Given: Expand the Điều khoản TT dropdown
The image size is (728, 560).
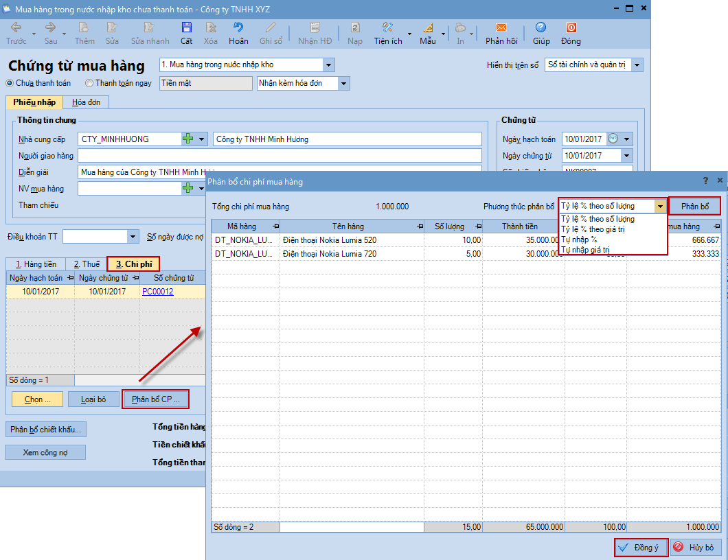Looking at the screenshot, I should click(133, 237).
